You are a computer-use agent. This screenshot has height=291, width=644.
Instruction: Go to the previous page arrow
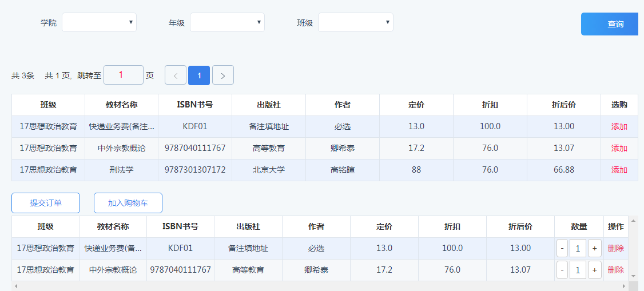176,75
